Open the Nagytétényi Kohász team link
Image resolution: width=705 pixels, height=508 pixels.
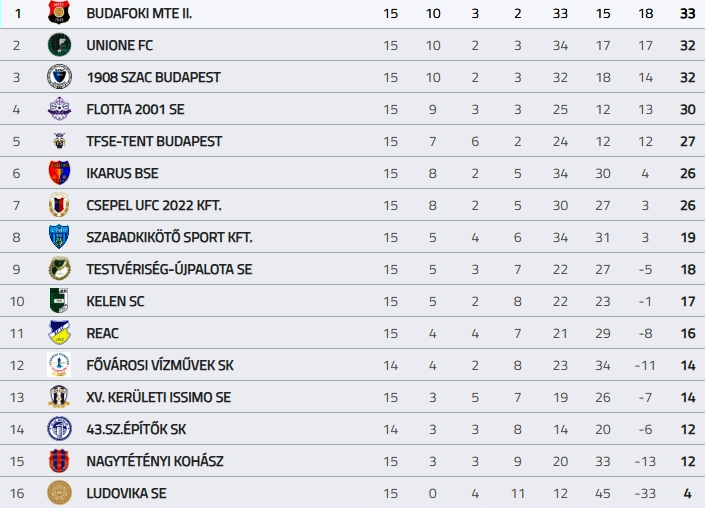[x=154, y=461]
